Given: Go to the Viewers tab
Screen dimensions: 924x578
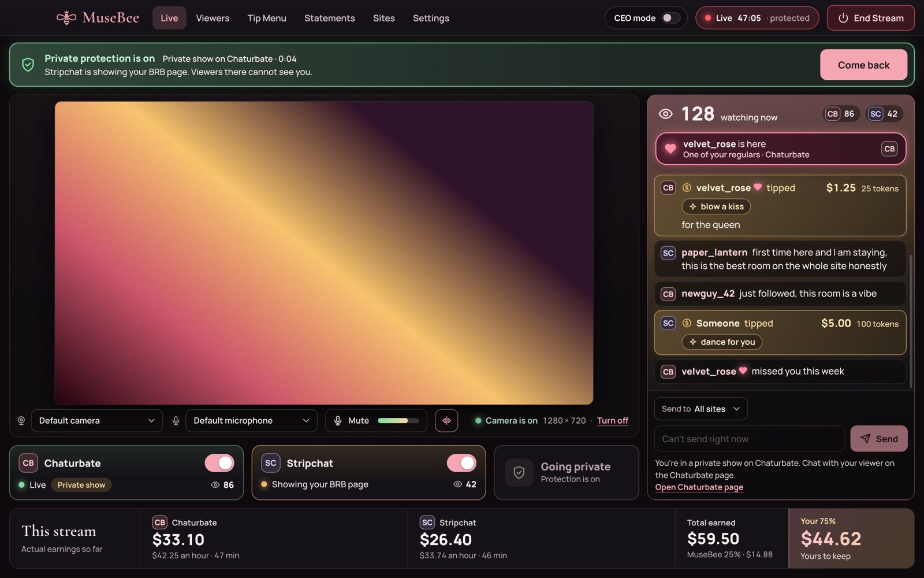Looking at the screenshot, I should point(213,18).
